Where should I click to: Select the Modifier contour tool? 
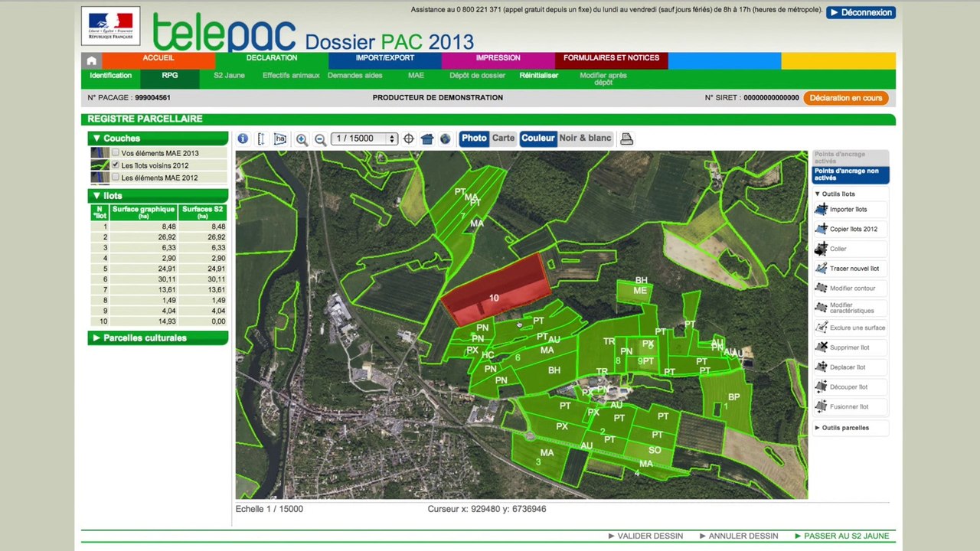click(851, 289)
